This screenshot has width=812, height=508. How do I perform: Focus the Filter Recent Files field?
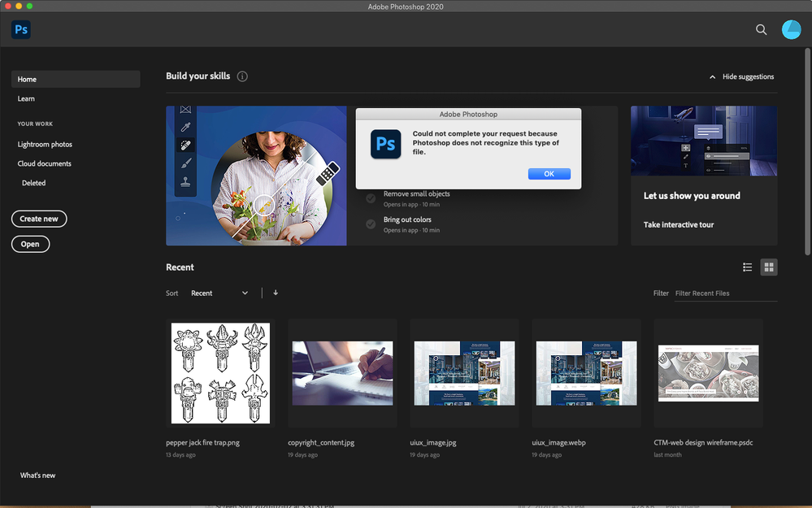pos(726,293)
